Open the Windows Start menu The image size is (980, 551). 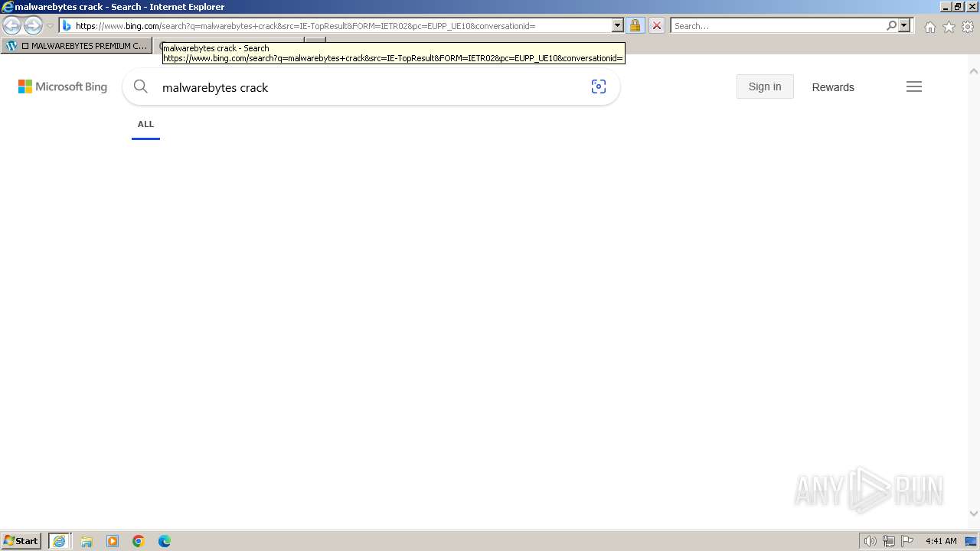21,541
